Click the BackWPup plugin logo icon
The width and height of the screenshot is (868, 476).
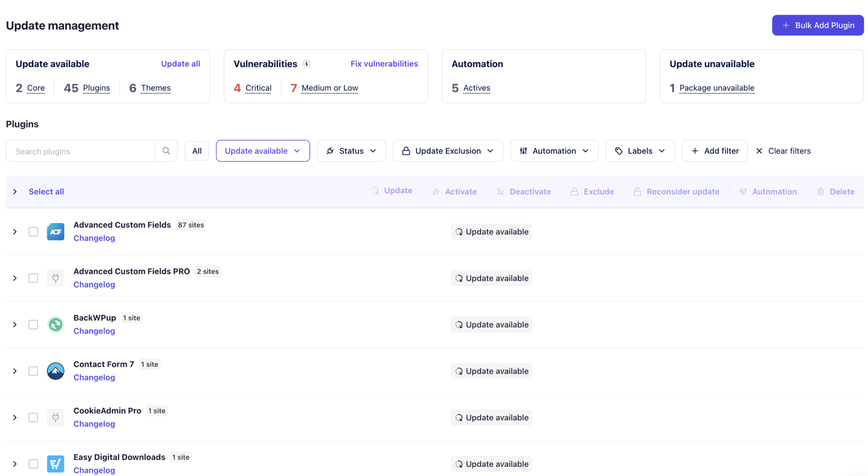click(x=55, y=325)
